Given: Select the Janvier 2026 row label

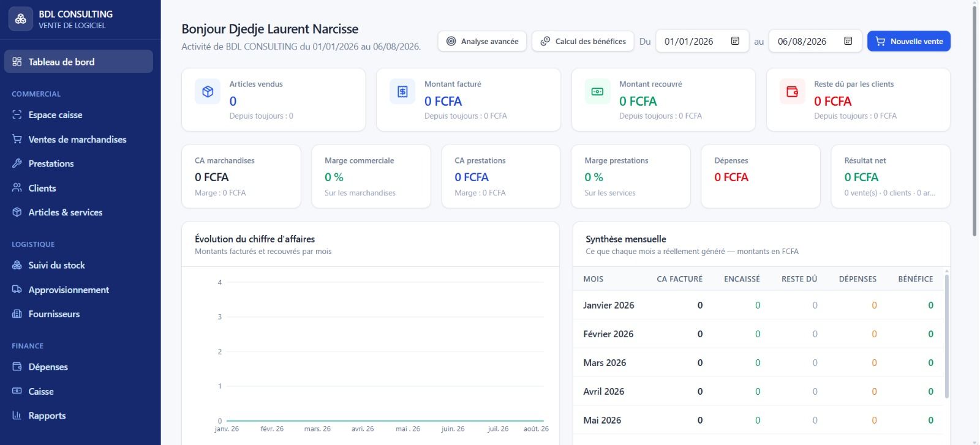Looking at the screenshot, I should (609, 305).
